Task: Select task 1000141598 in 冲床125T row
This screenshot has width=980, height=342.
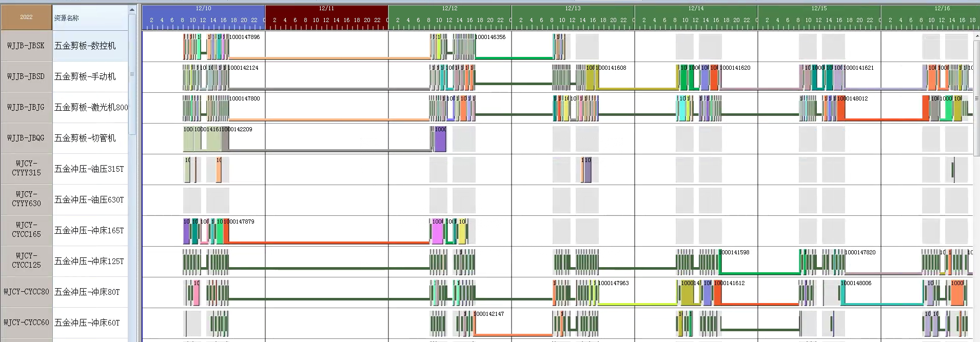Action: [x=734, y=252]
